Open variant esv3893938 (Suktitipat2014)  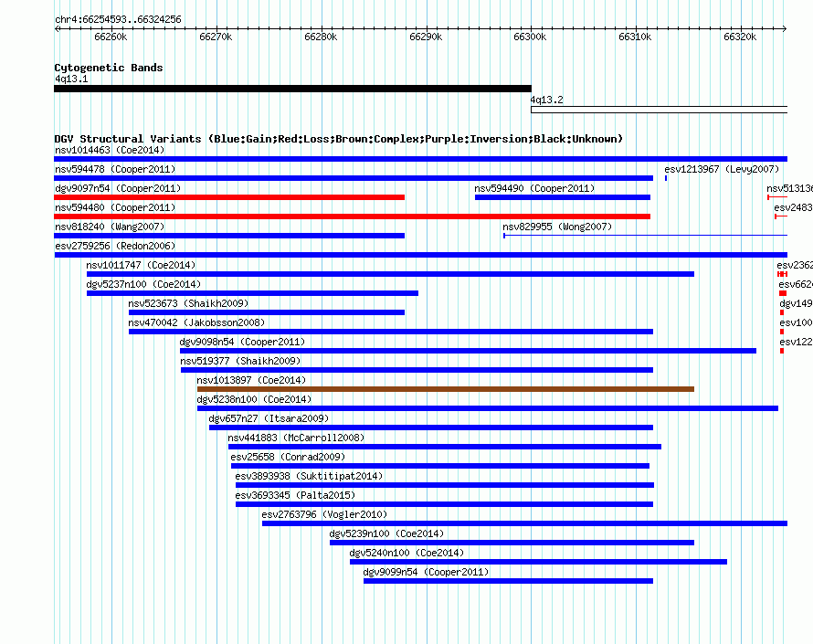tap(309, 476)
